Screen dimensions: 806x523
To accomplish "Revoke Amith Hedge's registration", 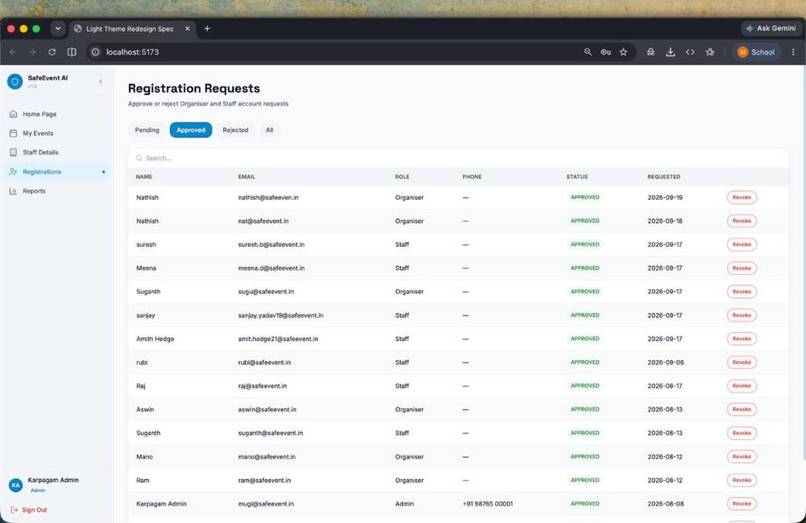I will click(742, 339).
